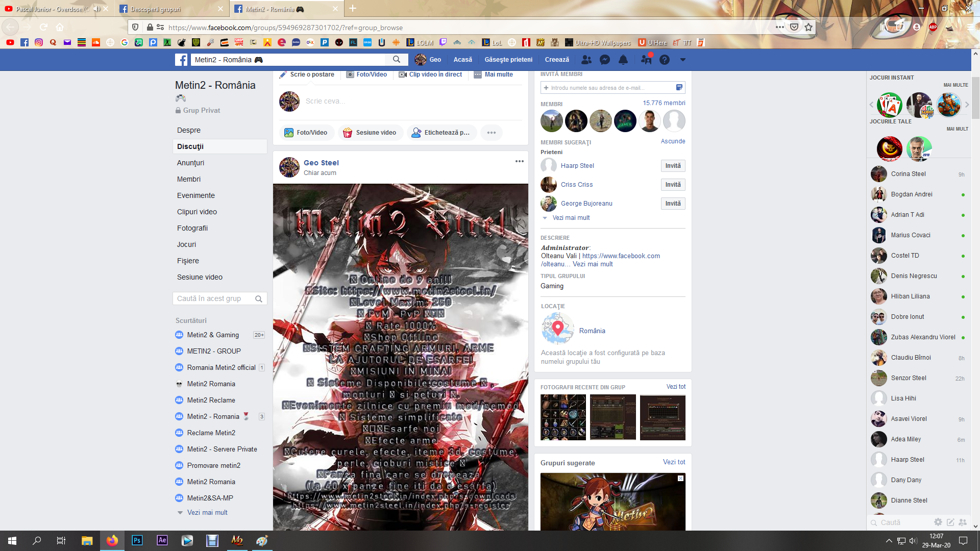
Task: Expand suggested friends Vezi mai mult
Action: [x=571, y=218]
